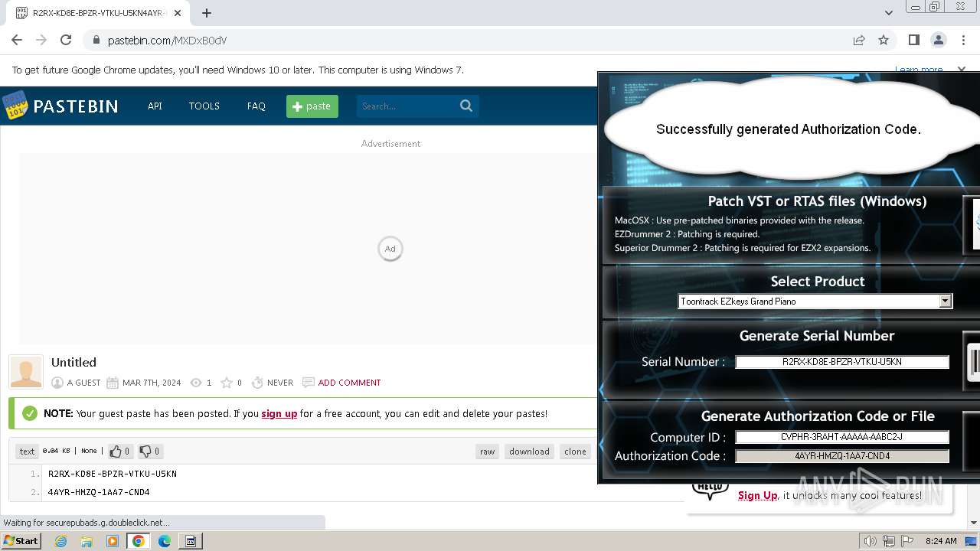
Task: Click the Pastebin search field
Action: 406,106
